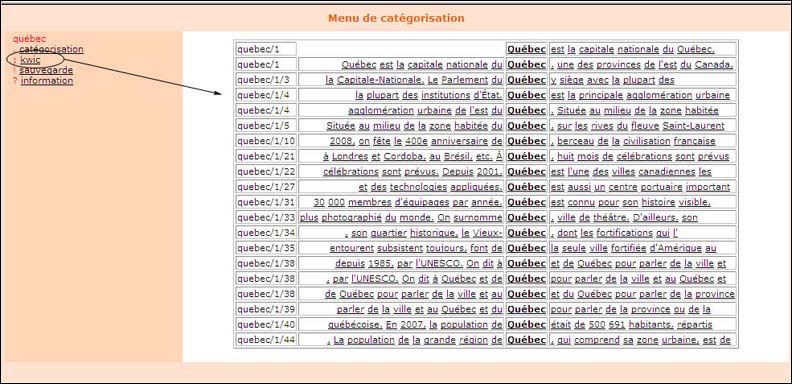Select the colon symbol beside kwic
The height and width of the screenshot is (384, 792).
click(15, 60)
